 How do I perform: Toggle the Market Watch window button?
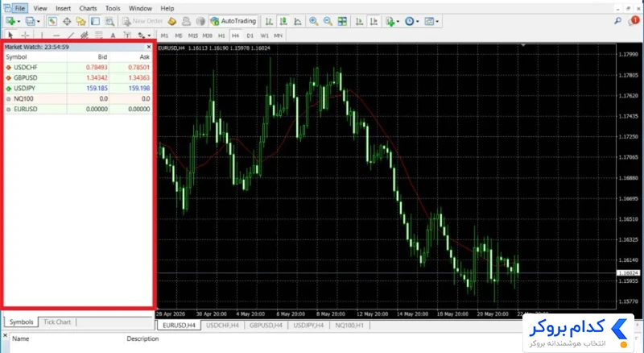pos(52,22)
